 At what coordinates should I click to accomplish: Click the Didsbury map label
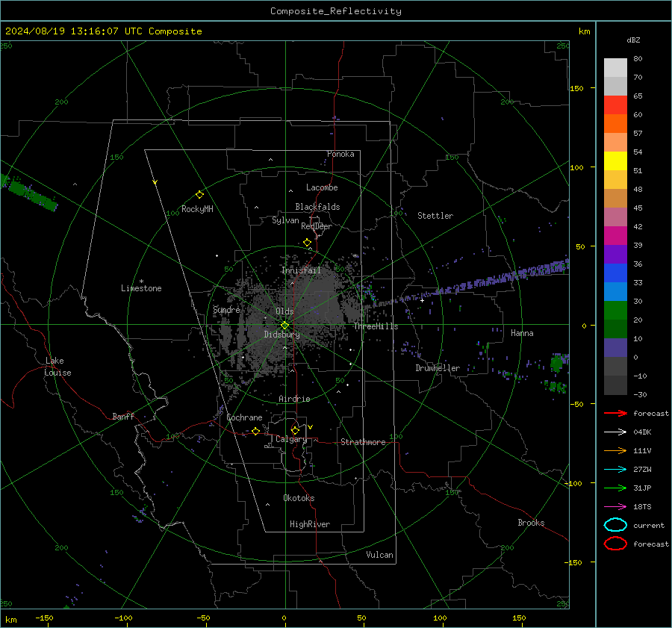pyautogui.click(x=281, y=335)
